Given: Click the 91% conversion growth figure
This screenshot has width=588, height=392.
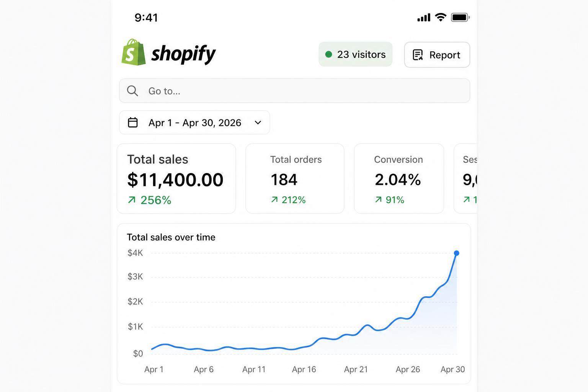Looking at the screenshot, I should (395, 200).
